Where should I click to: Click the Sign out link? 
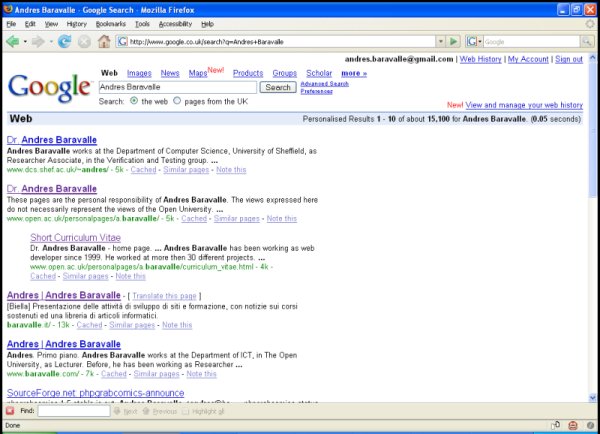(x=569, y=59)
